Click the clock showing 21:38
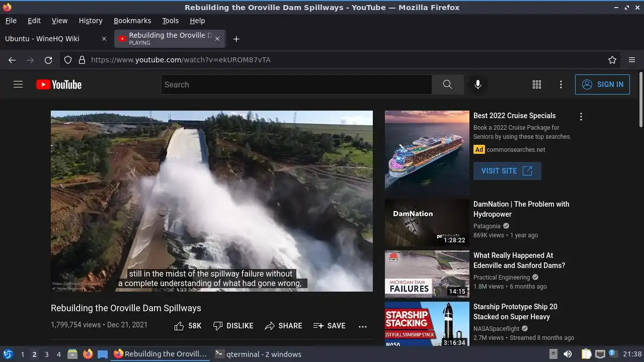This screenshot has height=362, width=644. click(x=632, y=354)
